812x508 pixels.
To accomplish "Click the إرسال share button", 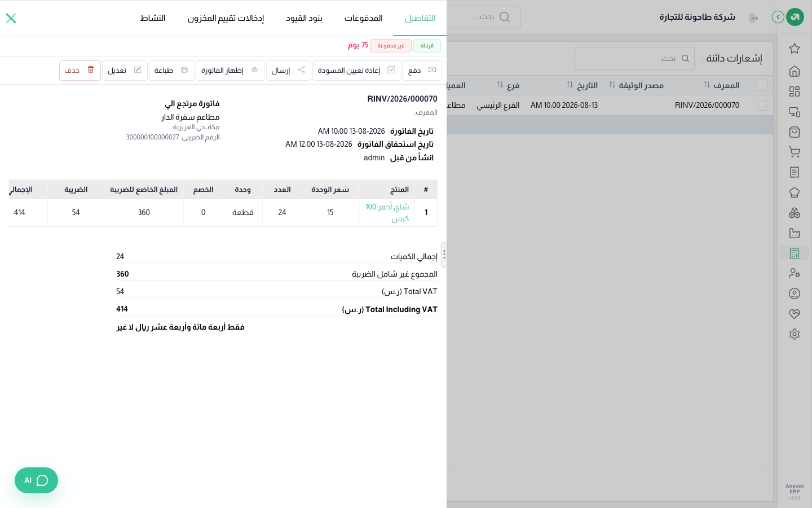I will point(289,71).
